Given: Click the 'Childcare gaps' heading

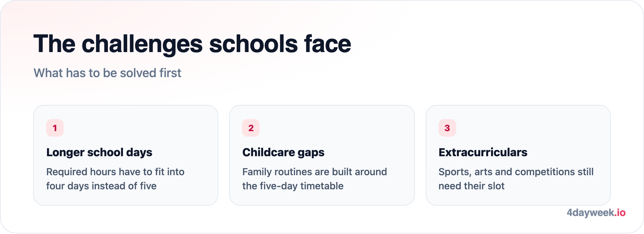Looking at the screenshot, I should (283, 152).
